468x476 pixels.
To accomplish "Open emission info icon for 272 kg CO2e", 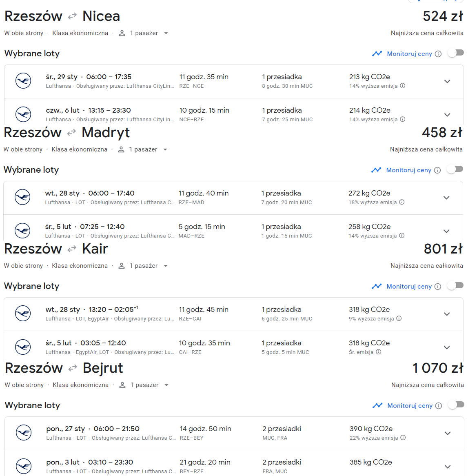I will click(x=401, y=202).
